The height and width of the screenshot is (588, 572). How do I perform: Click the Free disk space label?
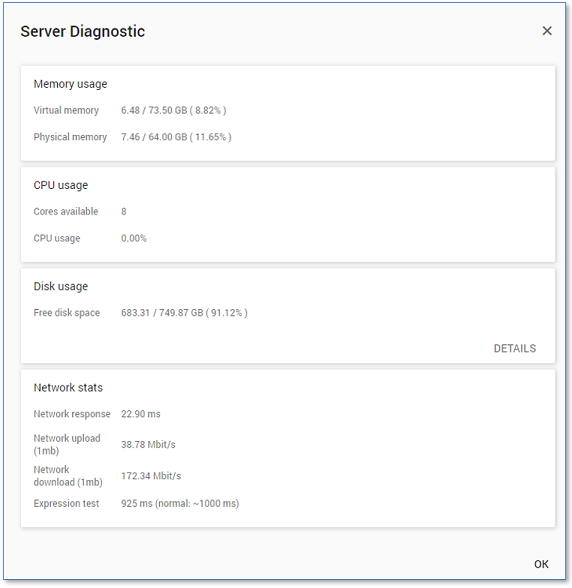(66, 313)
